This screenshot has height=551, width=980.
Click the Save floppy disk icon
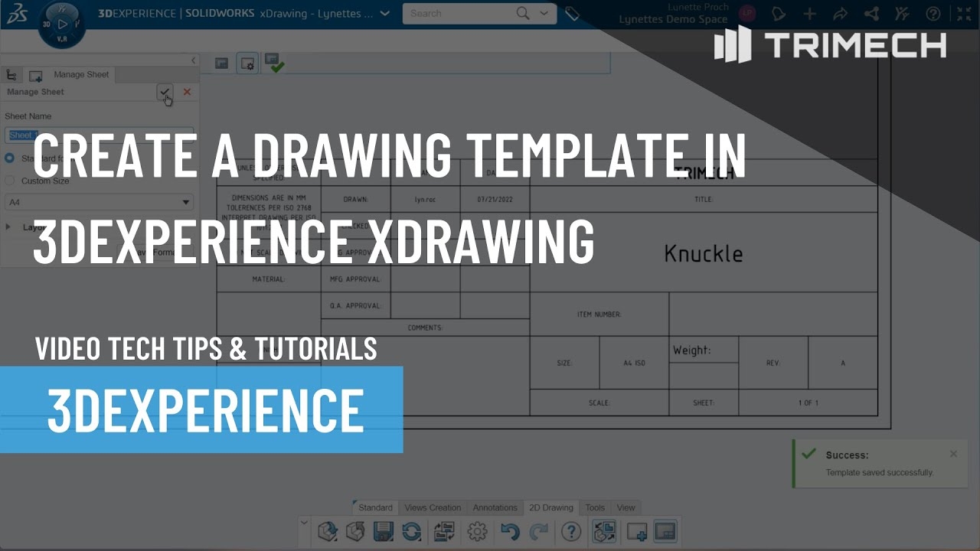click(x=383, y=531)
